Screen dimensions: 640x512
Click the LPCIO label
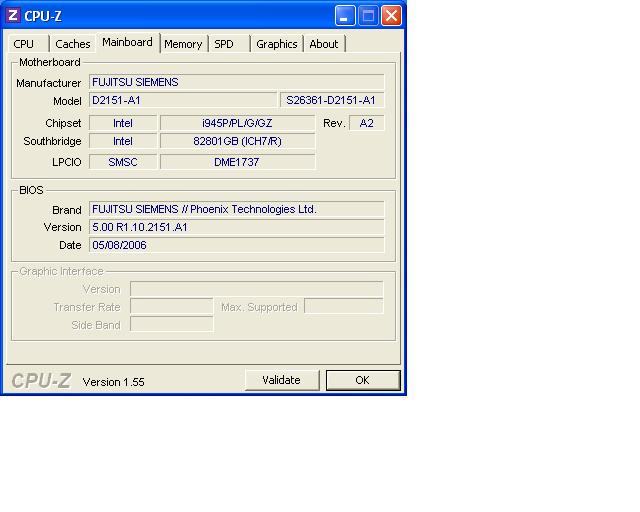[x=67, y=163]
